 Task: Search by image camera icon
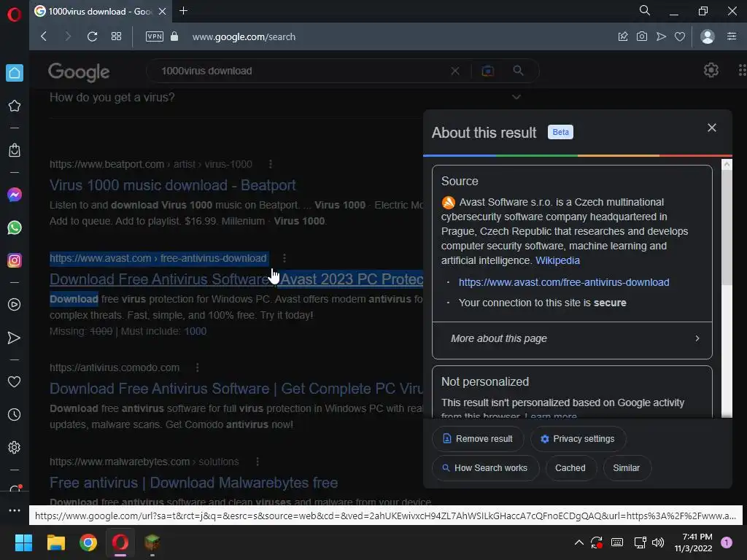point(488,71)
